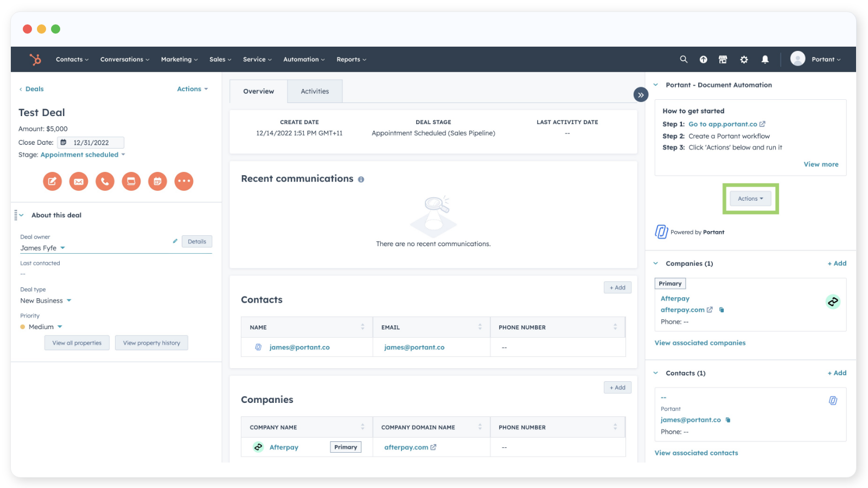Open the Sales menu in navigation
The width and height of the screenshot is (868, 488).
tap(220, 60)
